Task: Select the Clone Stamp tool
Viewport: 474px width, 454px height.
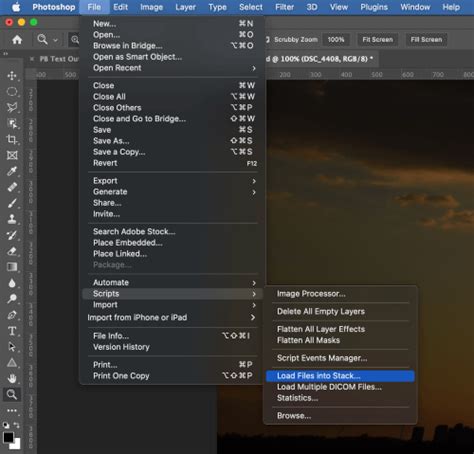Action: click(12, 219)
